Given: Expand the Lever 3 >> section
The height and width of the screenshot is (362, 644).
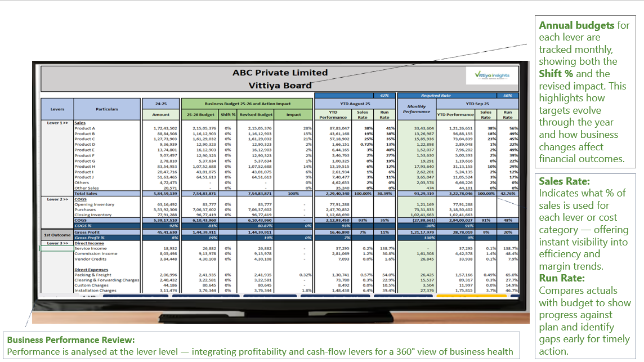Looking at the screenshot, I should click(x=57, y=243).
